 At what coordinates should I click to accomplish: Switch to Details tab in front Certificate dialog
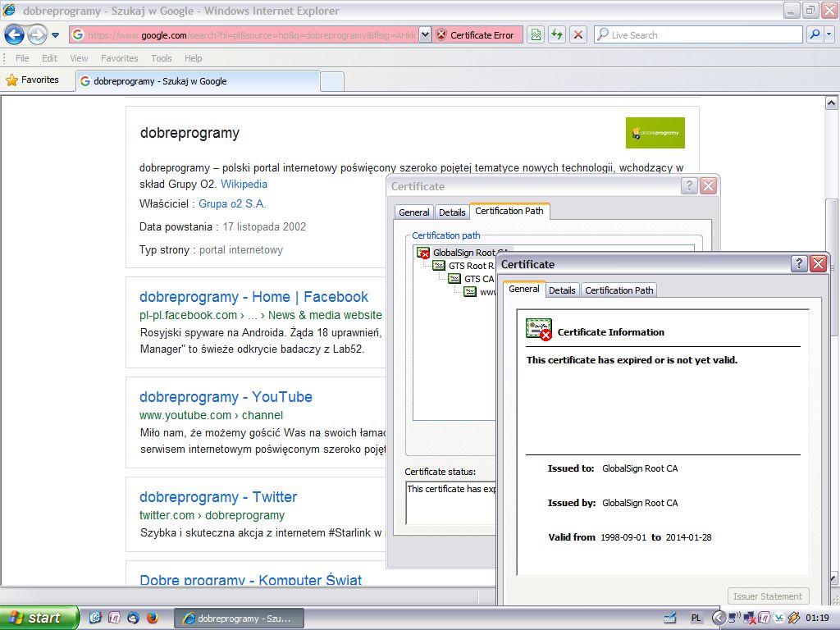(562, 290)
